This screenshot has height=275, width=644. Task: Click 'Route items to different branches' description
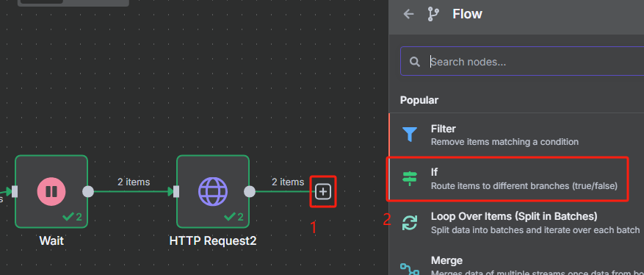(524, 186)
